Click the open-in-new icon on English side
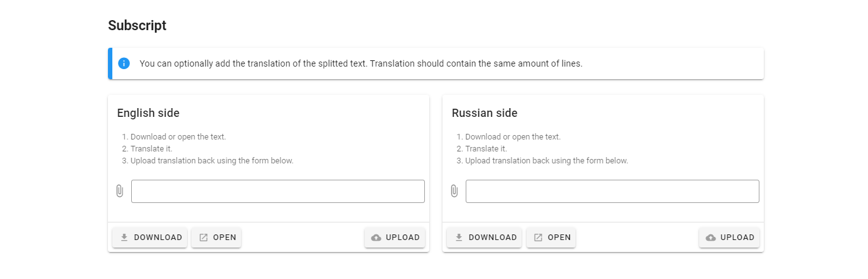This screenshot has height=279, width=868. [203, 238]
